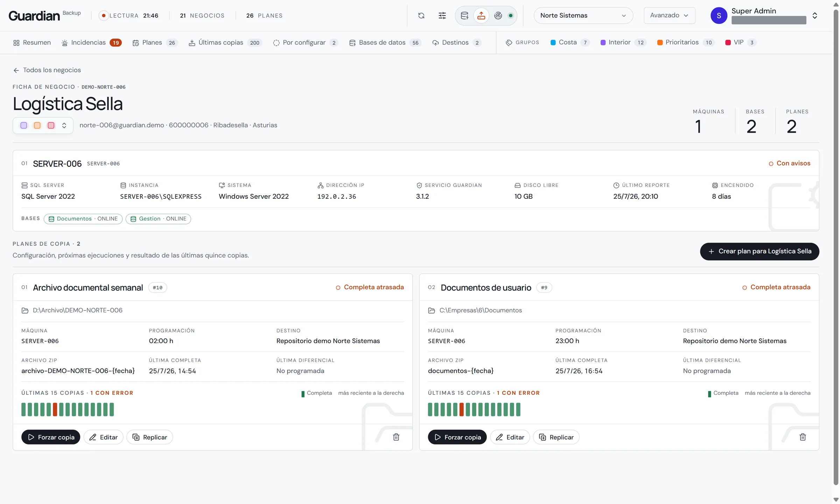Open the Por configurar tab
840x504 pixels.
305,43
